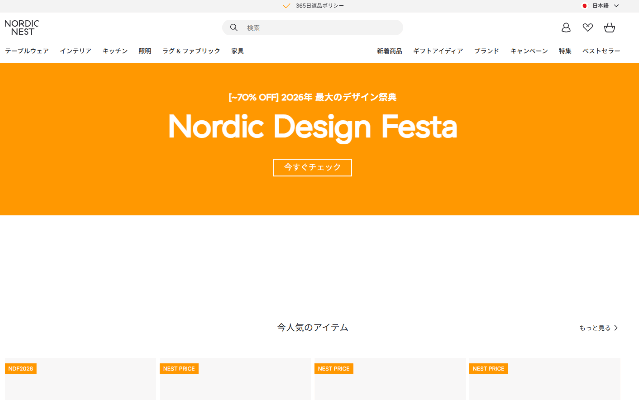Open the 照明 menu
This screenshot has width=639, height=400.
point(145,51)
